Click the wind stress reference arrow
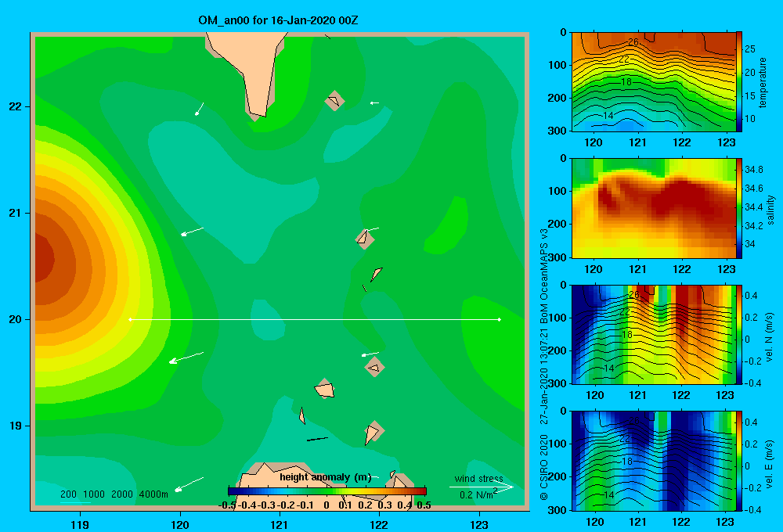 coord(482,487)
